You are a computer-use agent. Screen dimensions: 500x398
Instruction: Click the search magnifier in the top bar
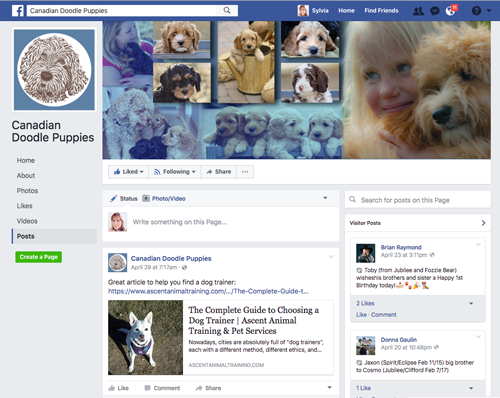point(227,10)
